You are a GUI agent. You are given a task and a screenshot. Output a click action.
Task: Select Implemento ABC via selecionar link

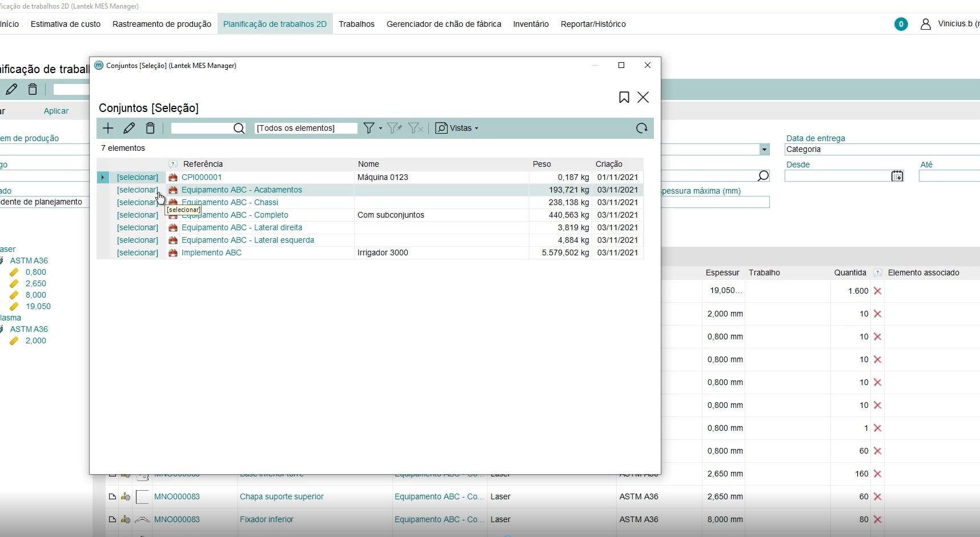coord(137,253)
